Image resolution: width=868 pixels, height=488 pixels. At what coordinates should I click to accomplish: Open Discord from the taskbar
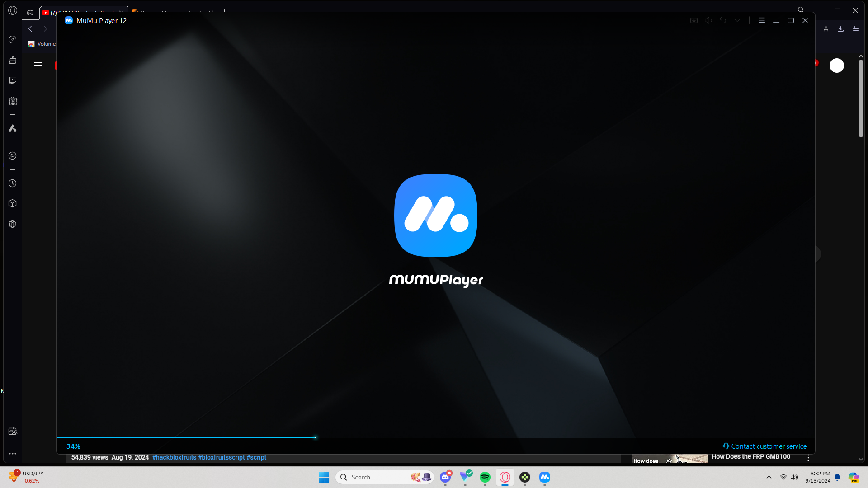point(445,477)
